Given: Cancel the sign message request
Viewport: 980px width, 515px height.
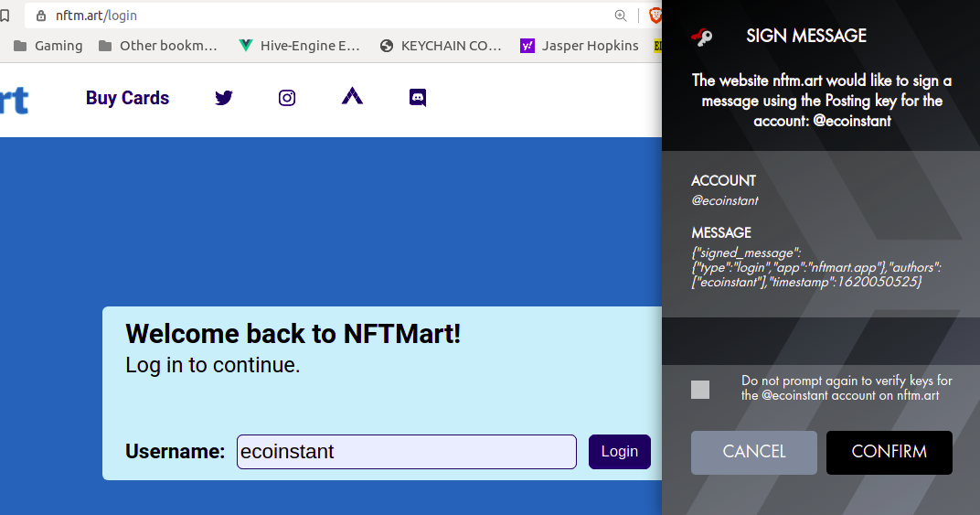Looking at the screenshot, I should point(754,452).
